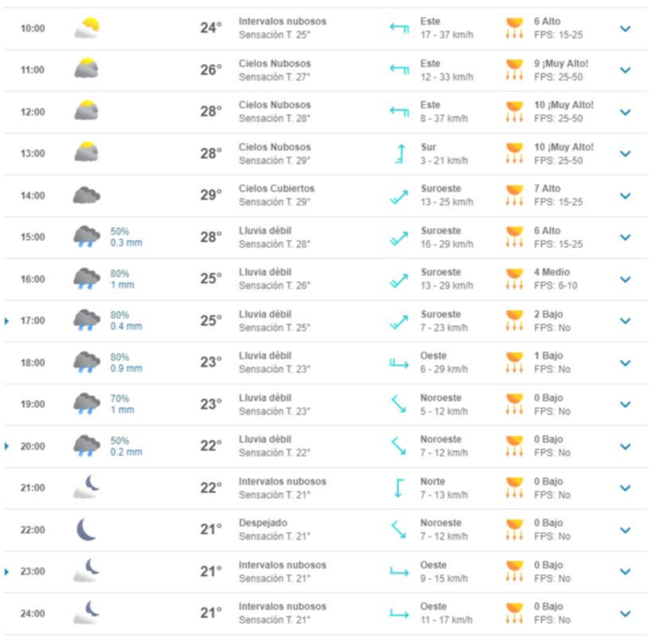The width and height of the screenshot is (654, 644).
Task: Click the triangle marker beside 23:00
Action: point(7,572)
